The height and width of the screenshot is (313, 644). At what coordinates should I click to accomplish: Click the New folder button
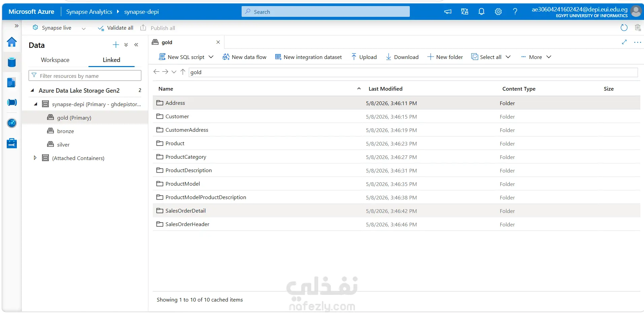point(445,57)
